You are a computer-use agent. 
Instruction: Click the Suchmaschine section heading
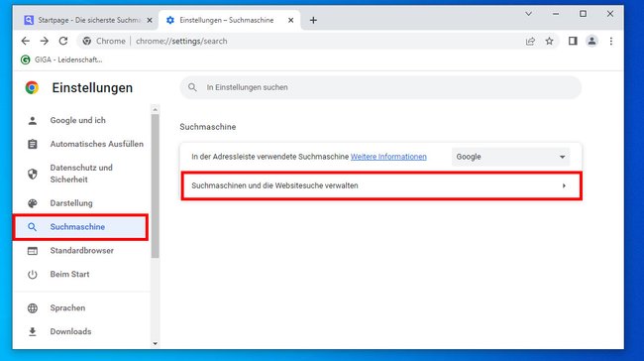coord(208,127)
